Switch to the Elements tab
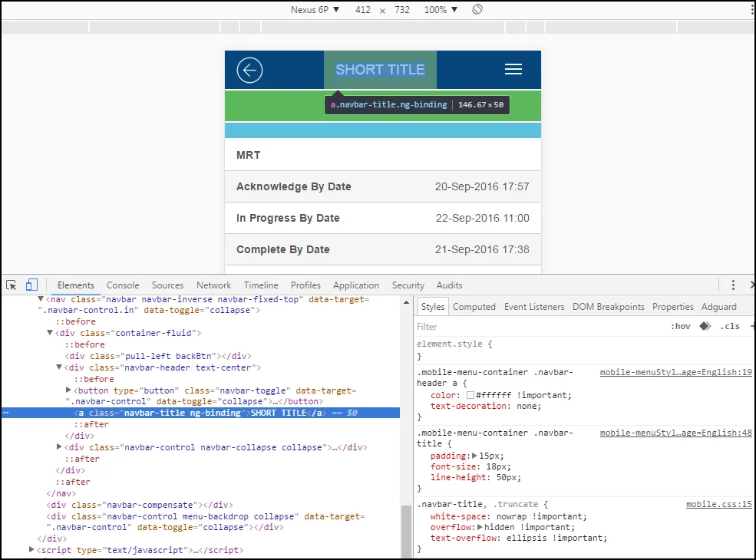Screen dimensions: 756x560 click(76, 285)
